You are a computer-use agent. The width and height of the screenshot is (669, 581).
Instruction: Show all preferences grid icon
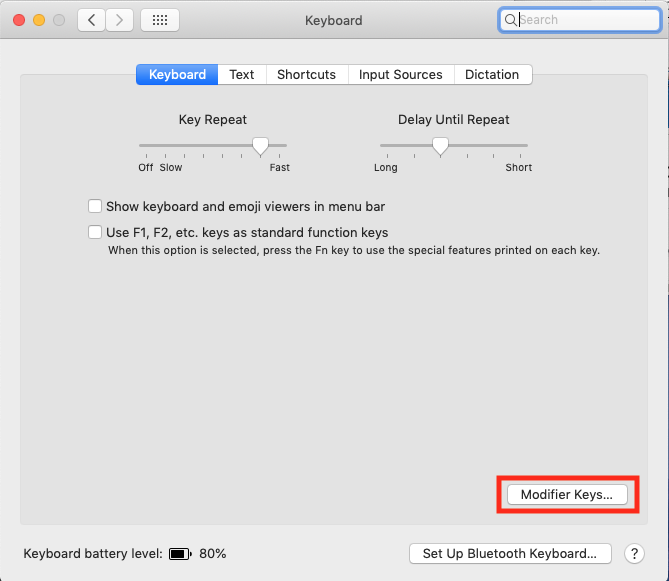(160, 20)
